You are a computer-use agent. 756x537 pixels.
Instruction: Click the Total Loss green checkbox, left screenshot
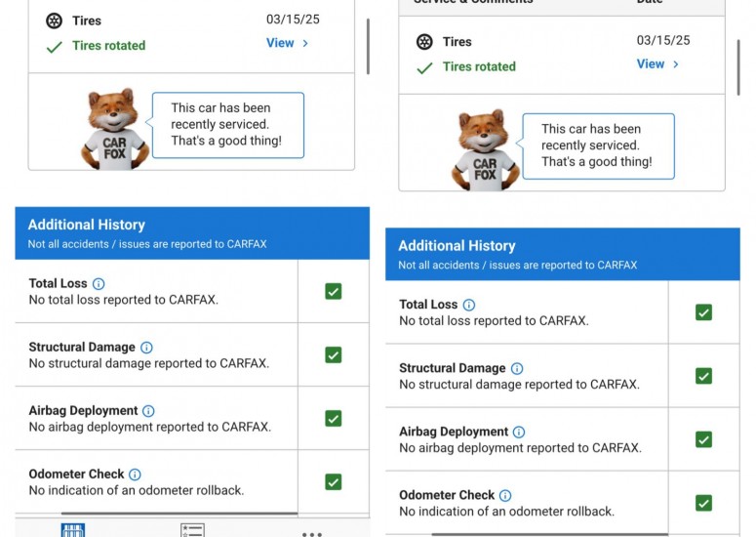pyautogui.click(x=334, y=291)
